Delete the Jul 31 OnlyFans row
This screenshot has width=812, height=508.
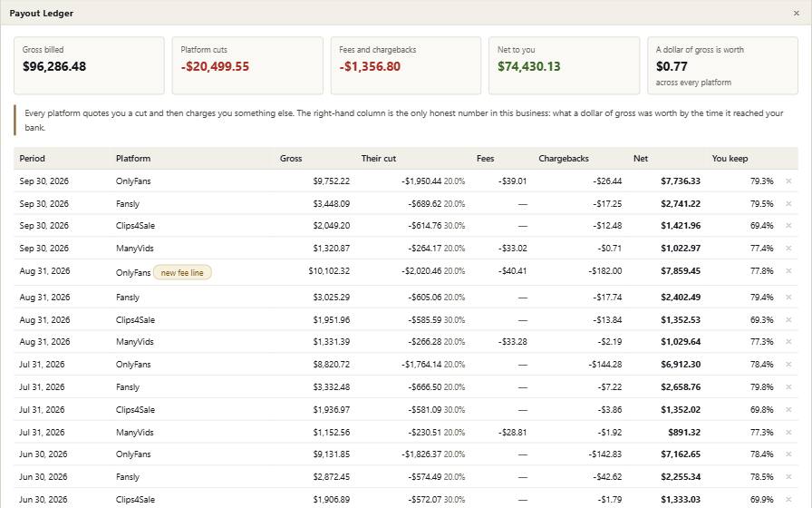point(788,365)
